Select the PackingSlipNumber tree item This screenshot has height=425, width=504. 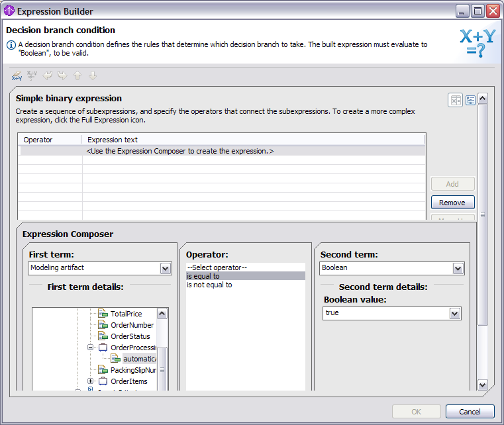[133, 370]
